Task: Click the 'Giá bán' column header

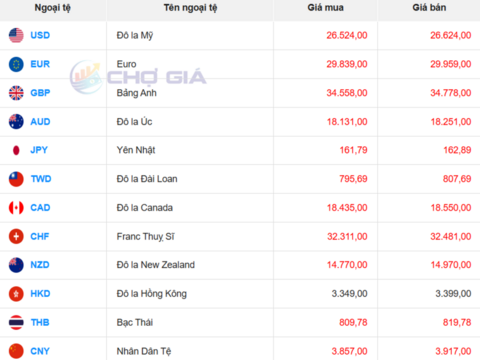Action: click(x=429, y=8)
